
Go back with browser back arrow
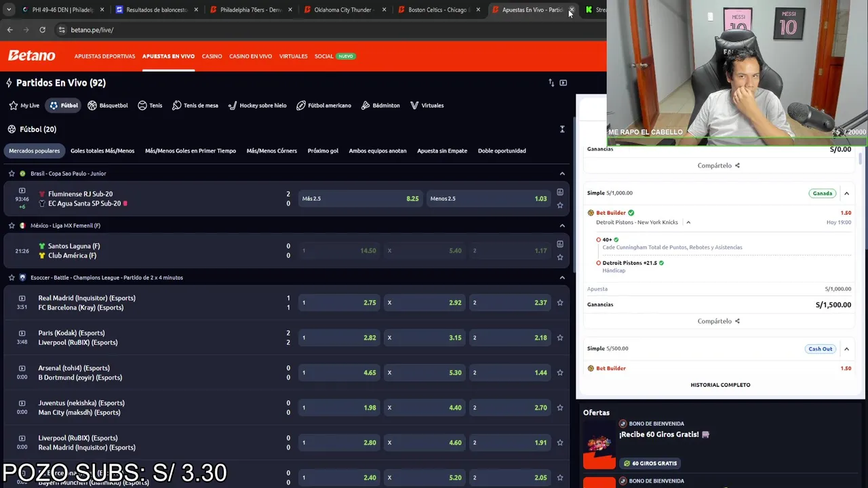(x=9, y=30)
